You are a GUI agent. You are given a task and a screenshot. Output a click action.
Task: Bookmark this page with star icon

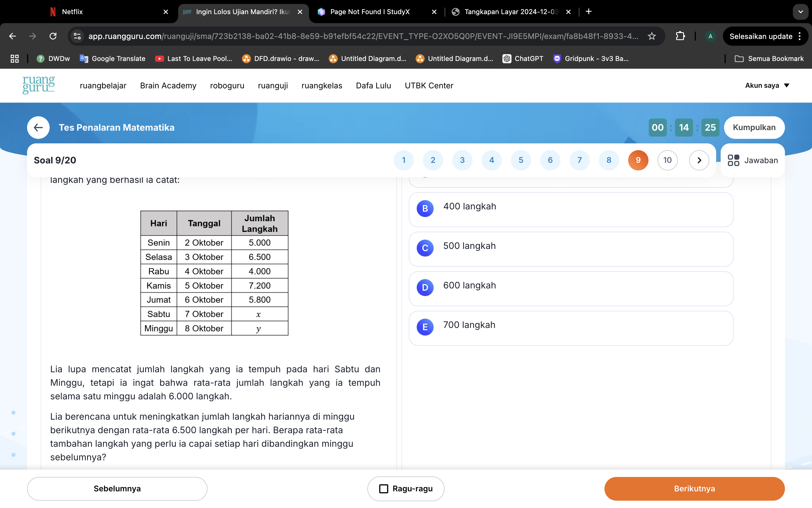point(652,36)
